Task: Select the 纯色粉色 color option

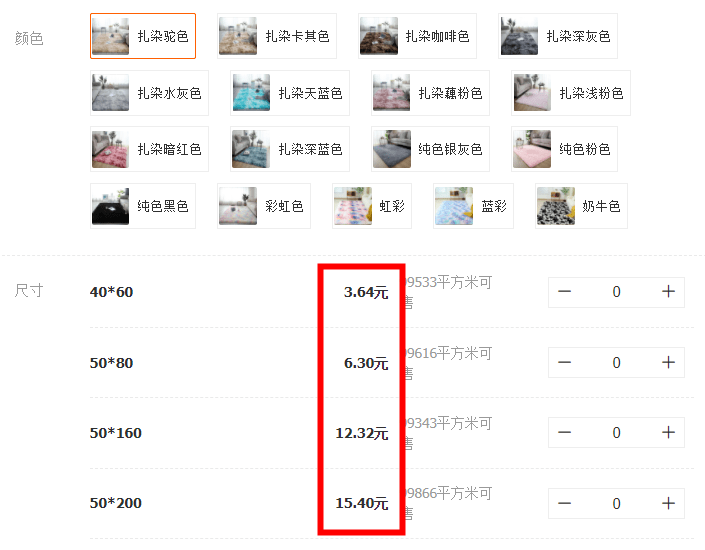Action: (564, 149)
